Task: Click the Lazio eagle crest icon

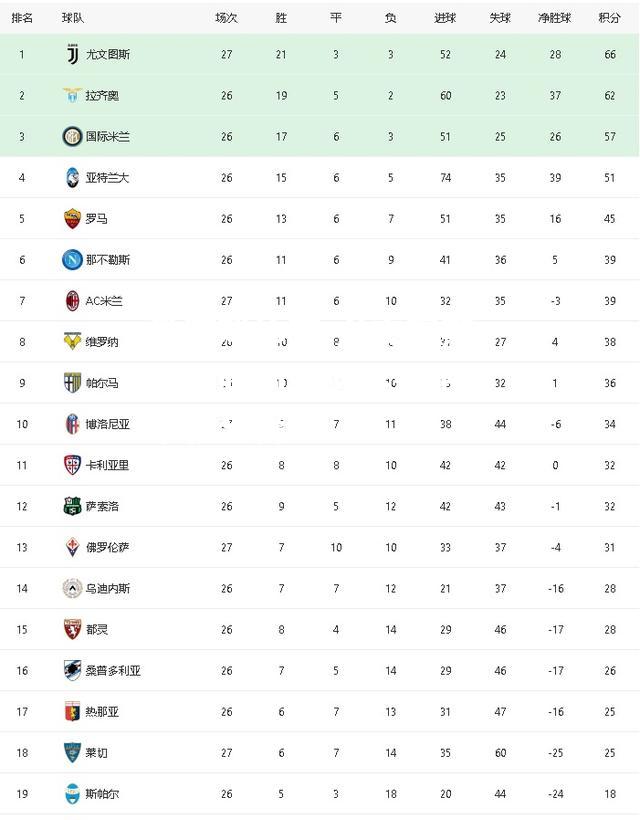Action: click(72, 95)
